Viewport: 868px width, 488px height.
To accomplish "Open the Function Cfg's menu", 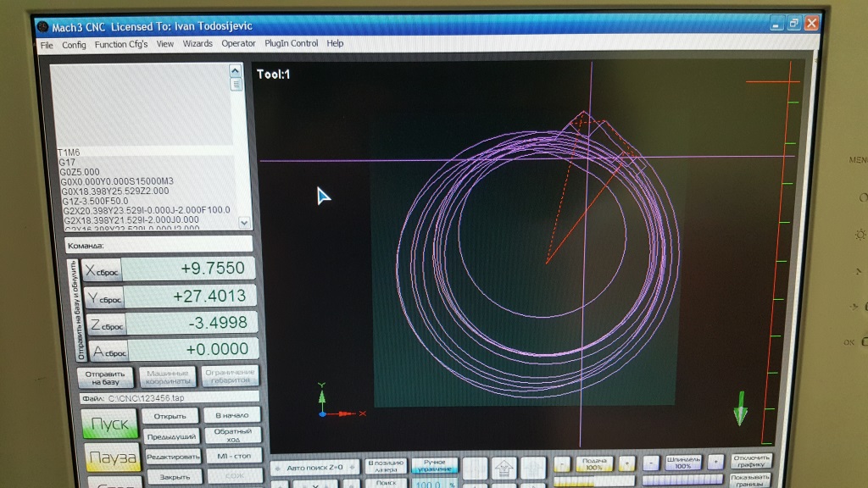I will [120, 44].
